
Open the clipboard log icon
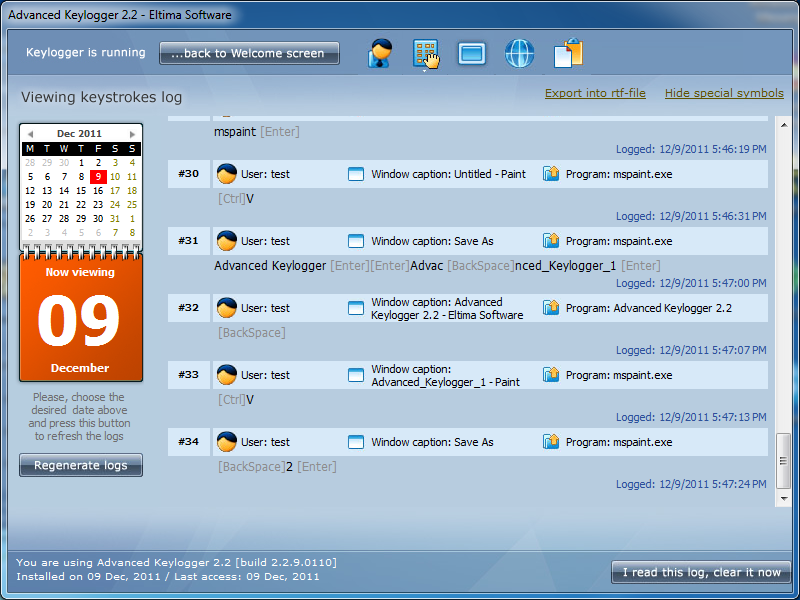click(568, 53)
